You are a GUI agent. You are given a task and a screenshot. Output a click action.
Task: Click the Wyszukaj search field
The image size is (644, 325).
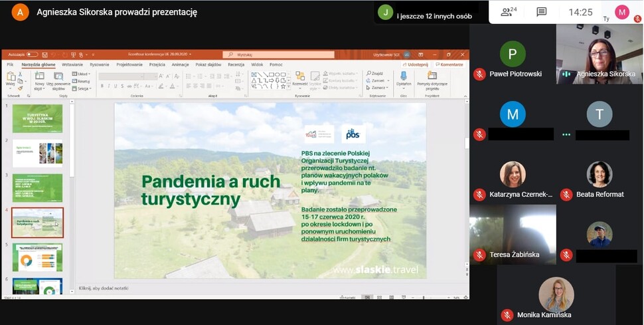pos(278,54)
